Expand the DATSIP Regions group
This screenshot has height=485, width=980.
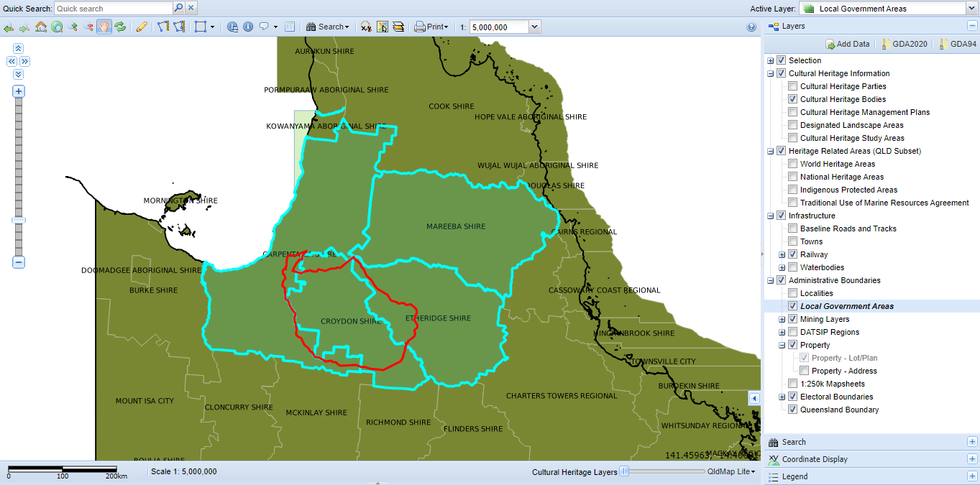[x=782, y=332]
